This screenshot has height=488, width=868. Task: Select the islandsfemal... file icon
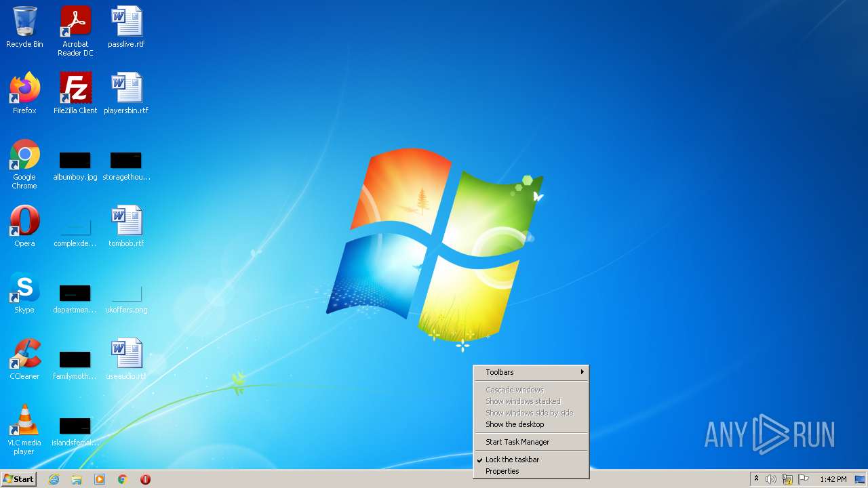tap(75, 432)
